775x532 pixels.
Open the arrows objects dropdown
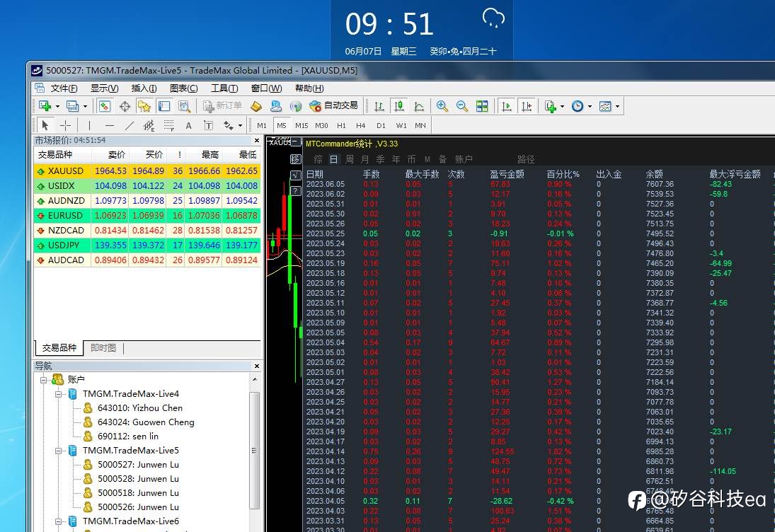tap(240, 125)
